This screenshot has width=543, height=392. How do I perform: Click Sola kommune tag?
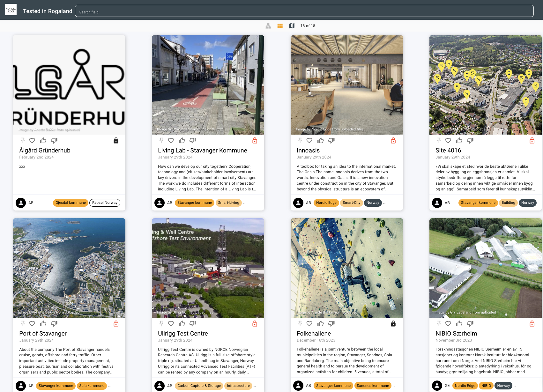92,386
